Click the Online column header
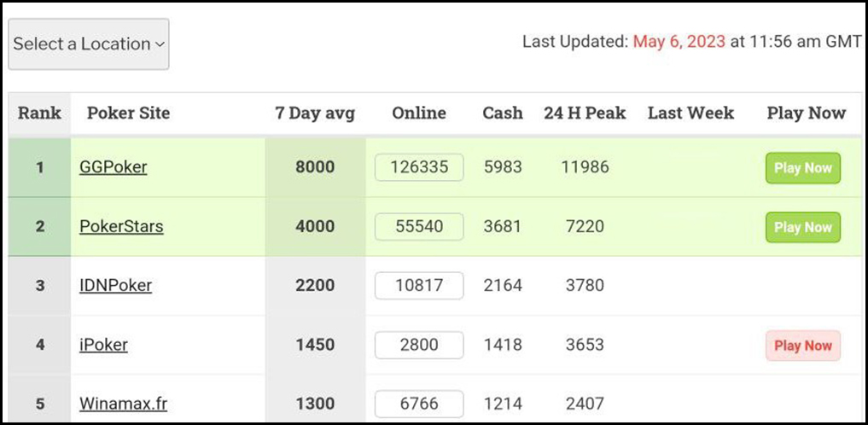The height and width of the screenshot is (425, 868). 419,113
